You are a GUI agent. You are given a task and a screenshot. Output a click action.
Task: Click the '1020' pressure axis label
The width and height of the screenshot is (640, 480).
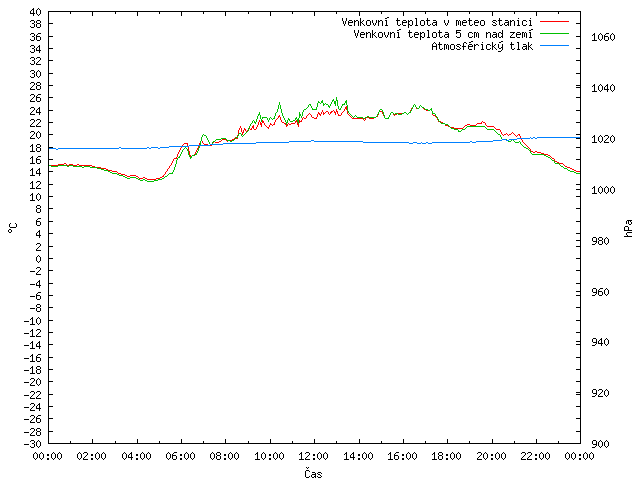(603, 139)
